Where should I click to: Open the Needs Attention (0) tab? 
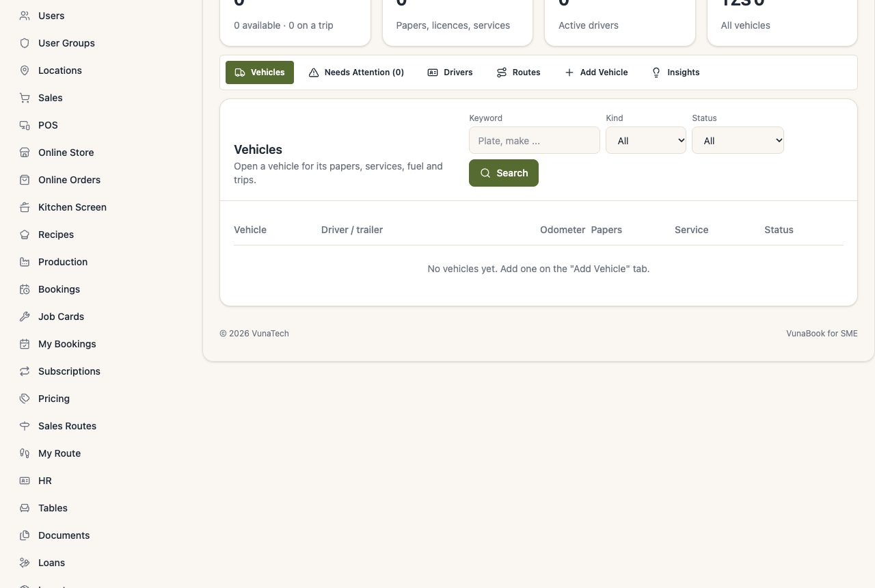click(x=356, y=72)
